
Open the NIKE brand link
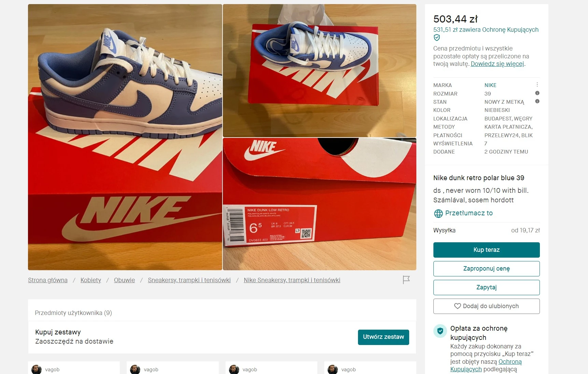pyautogui.click(x=490, y=85)
